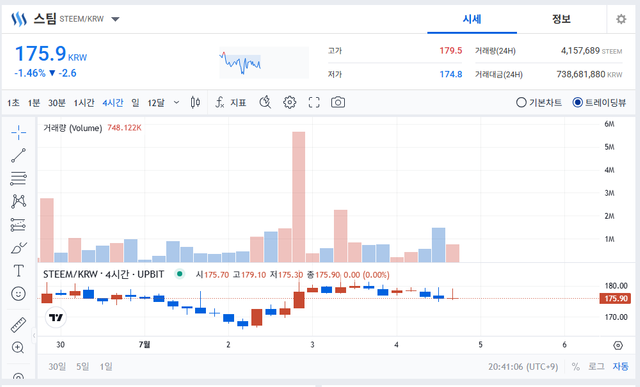
Task: Activate the zoom-in magnifier tool
Action: 18,347
